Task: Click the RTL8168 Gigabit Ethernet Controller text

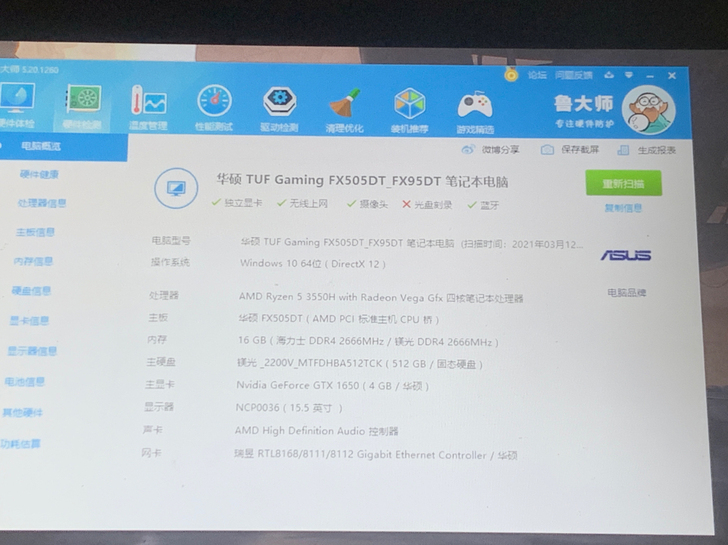Action: click(x=376, y=454)
